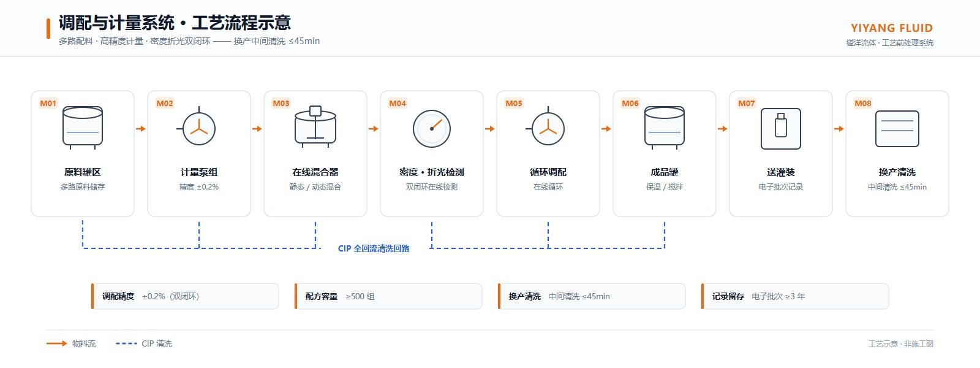
Task: Click the 密度·折光检测 title text
Action: (432, 172)
